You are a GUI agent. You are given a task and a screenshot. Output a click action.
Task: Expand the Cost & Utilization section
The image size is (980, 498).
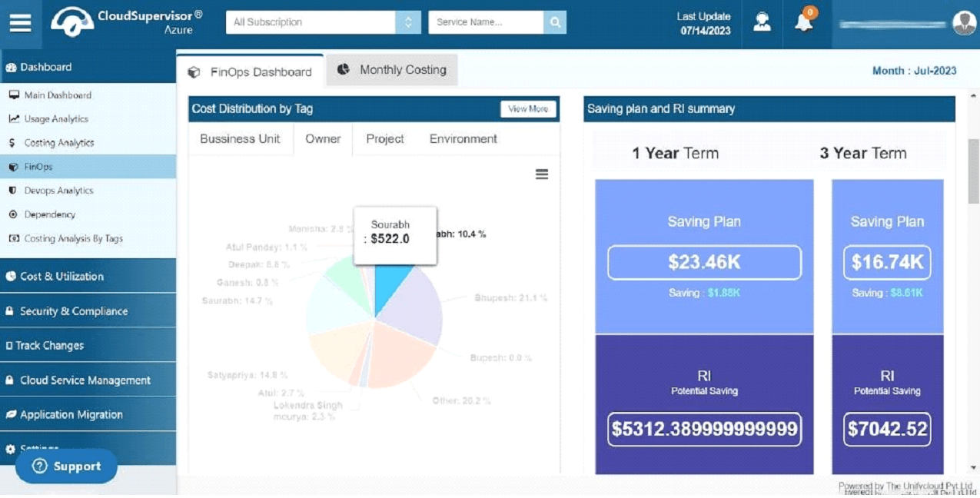[x=88, y=277]
